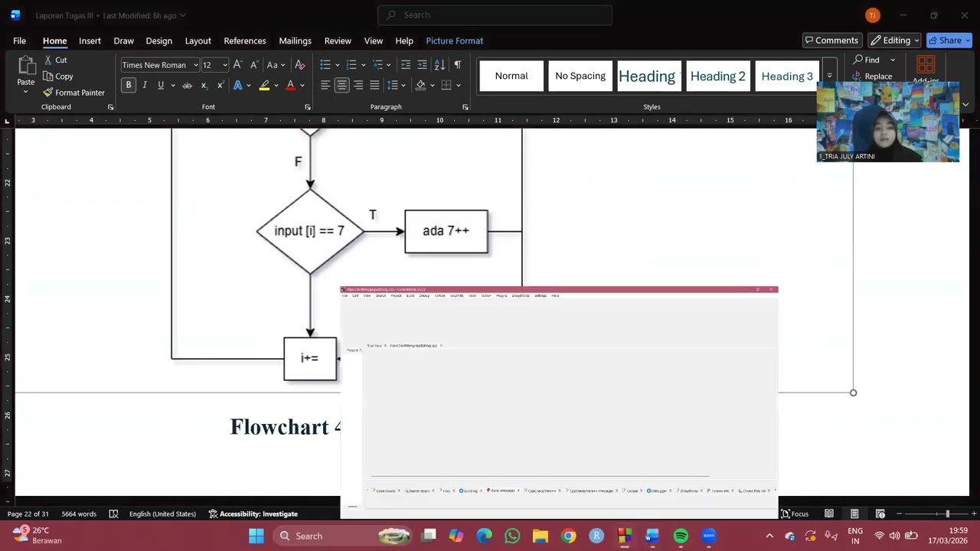Open Editing mode dropdown
This screenshot has width=980, height=551.
click(x=894, y=41)
